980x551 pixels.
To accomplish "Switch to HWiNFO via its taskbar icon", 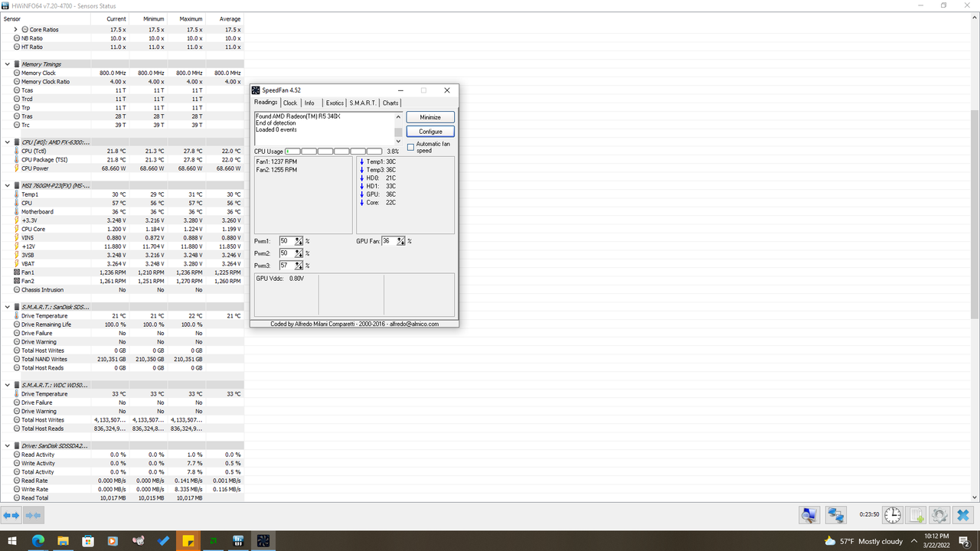I will pos(238,541).
